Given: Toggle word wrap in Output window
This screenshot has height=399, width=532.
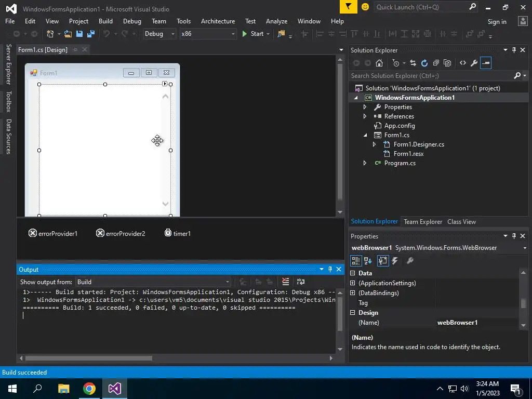Looking at the screenshot, I should (301, 282).
